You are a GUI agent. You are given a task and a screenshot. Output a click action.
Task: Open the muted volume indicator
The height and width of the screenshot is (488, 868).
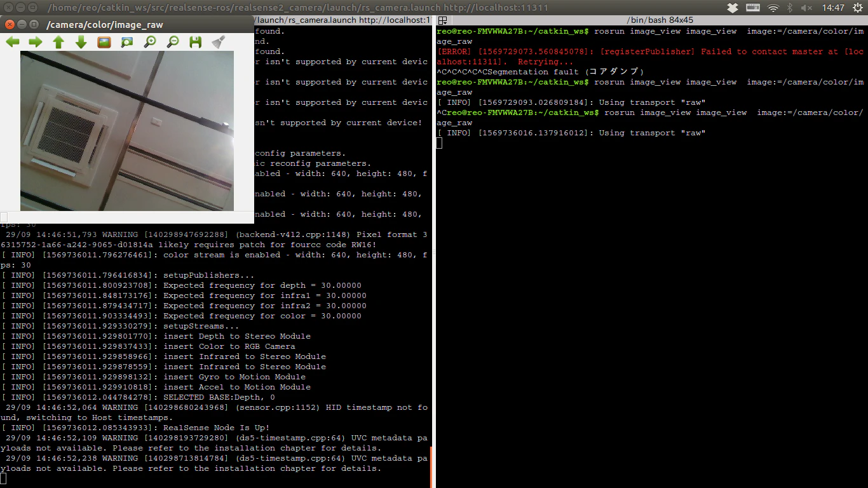806,8
